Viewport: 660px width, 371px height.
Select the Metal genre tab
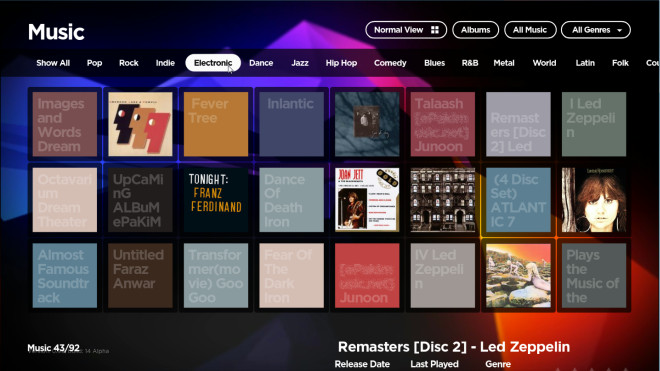(504, 63)
